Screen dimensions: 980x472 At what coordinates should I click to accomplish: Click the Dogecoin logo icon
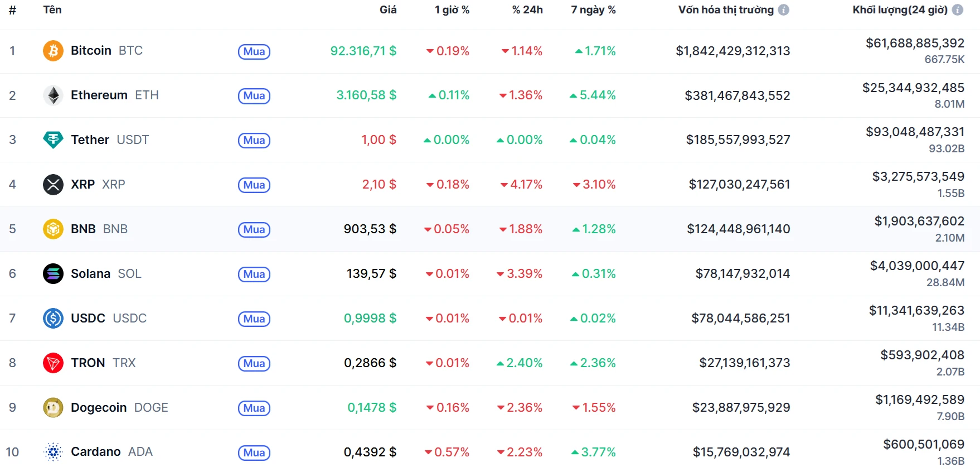point(53,407)
